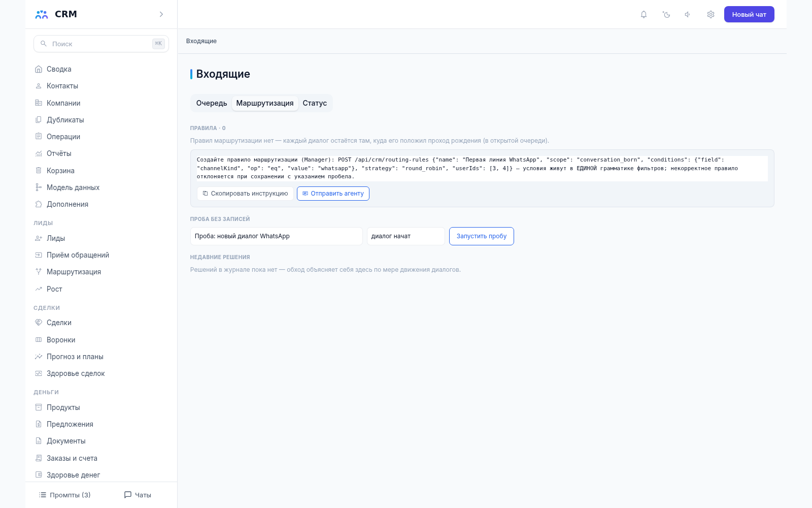Screen dimensions: 812x508
Task: Collapse the CRM sidebar chevron
Action: tap(161, 14)
